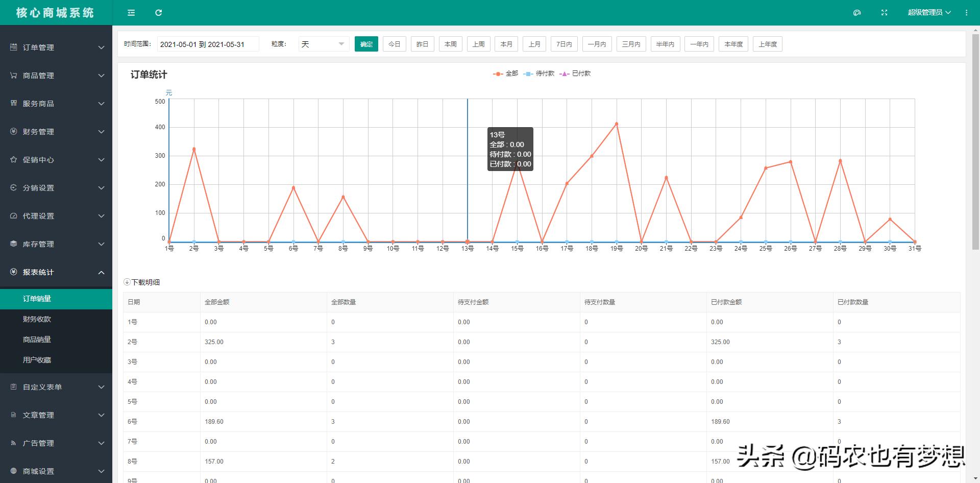Collapse the 报表统计 menu section
The image size is (980, 483).
pyautogui.click(x=101, y=272)
